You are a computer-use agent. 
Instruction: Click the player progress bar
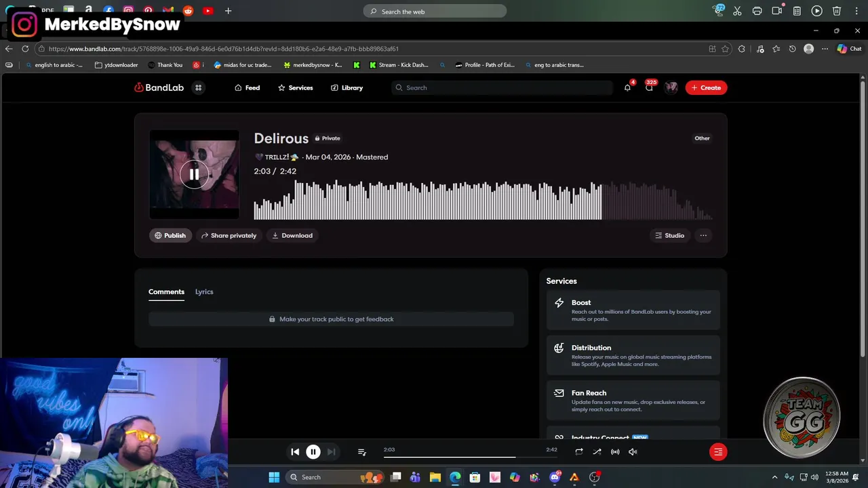[x=470, y=456]
